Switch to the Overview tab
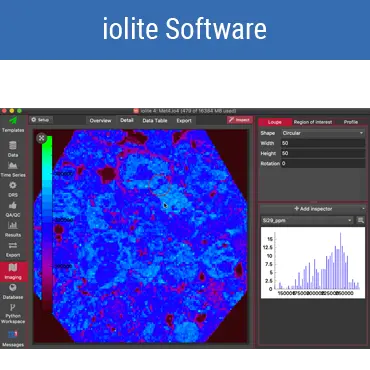 [100, 120]
